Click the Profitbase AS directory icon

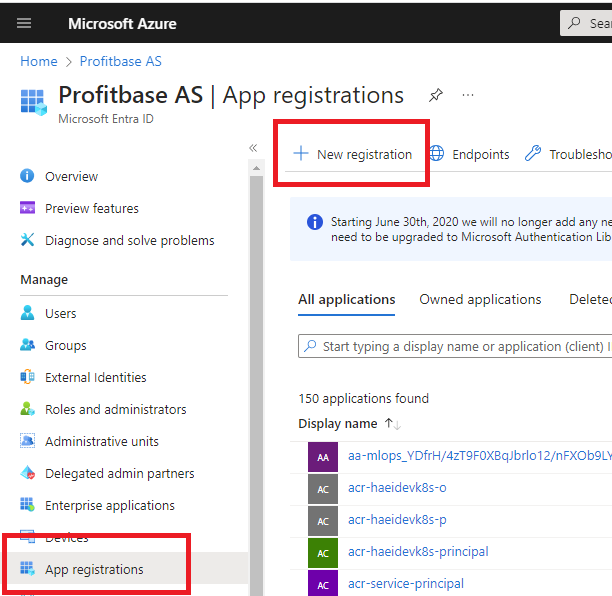pyautogui.click(x=34, y=102)
